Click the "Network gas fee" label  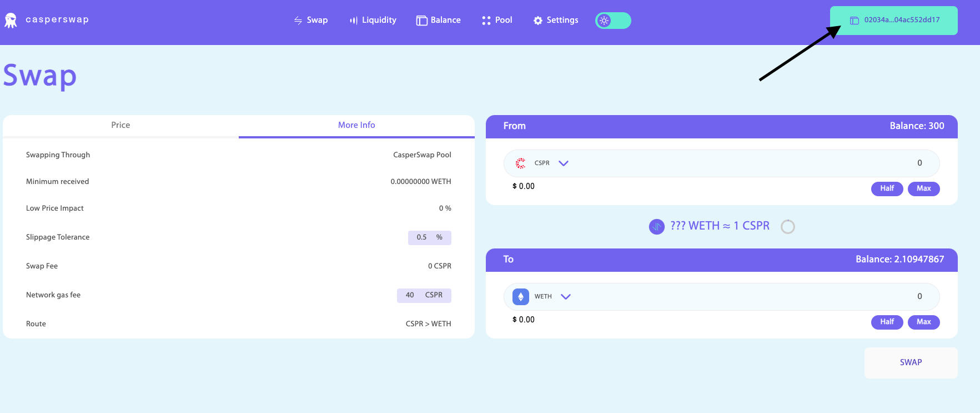tap(53, 295)
